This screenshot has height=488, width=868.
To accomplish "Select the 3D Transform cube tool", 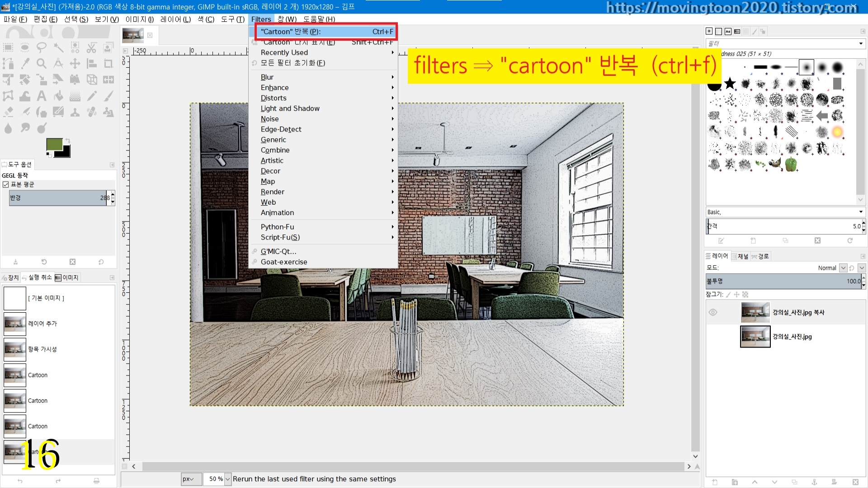I will pyautogui.click(x=92, y=80).
